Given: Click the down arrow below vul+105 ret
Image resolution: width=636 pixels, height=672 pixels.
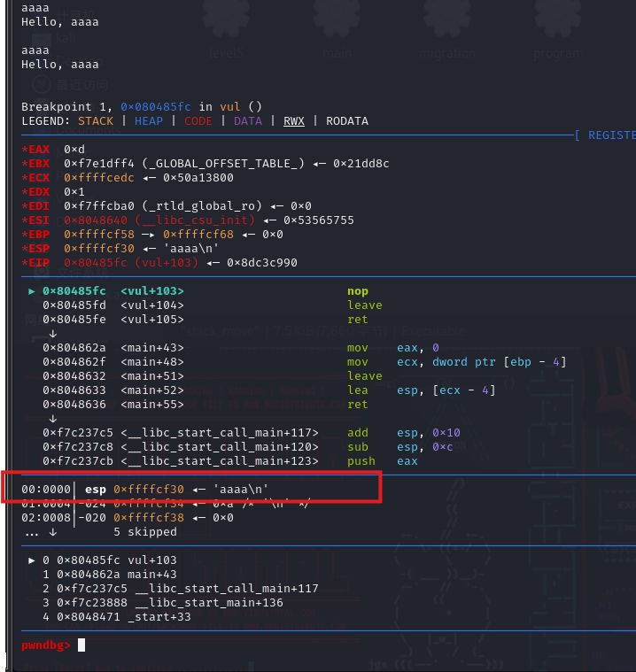Looking at the screenshot, I should pyautogui.click(x=53, y=334).
